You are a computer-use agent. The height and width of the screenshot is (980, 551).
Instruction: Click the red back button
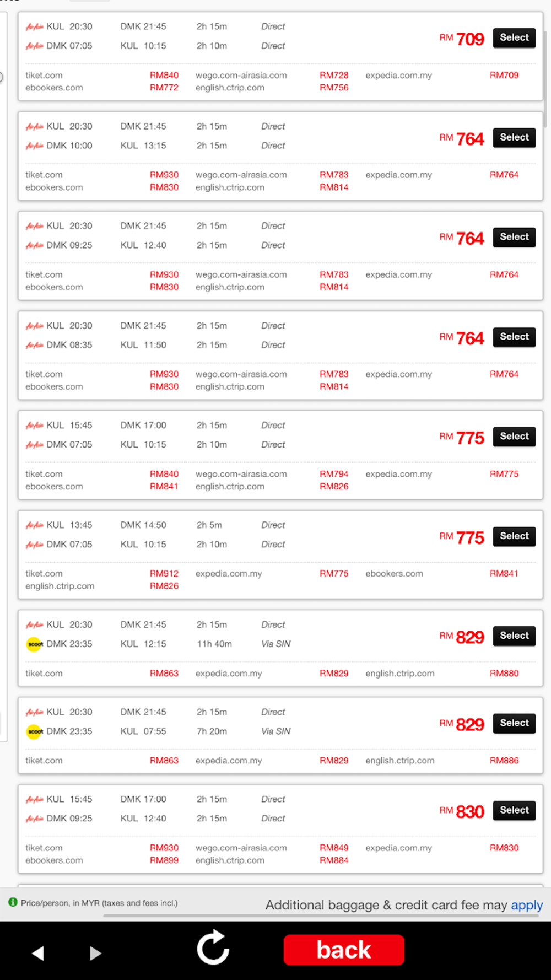pos(344,950)
